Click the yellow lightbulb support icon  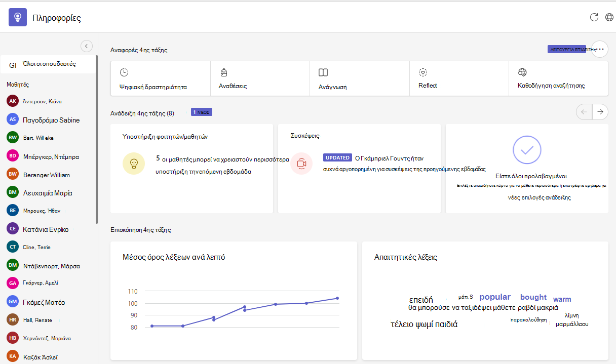[x=134, y=164]
